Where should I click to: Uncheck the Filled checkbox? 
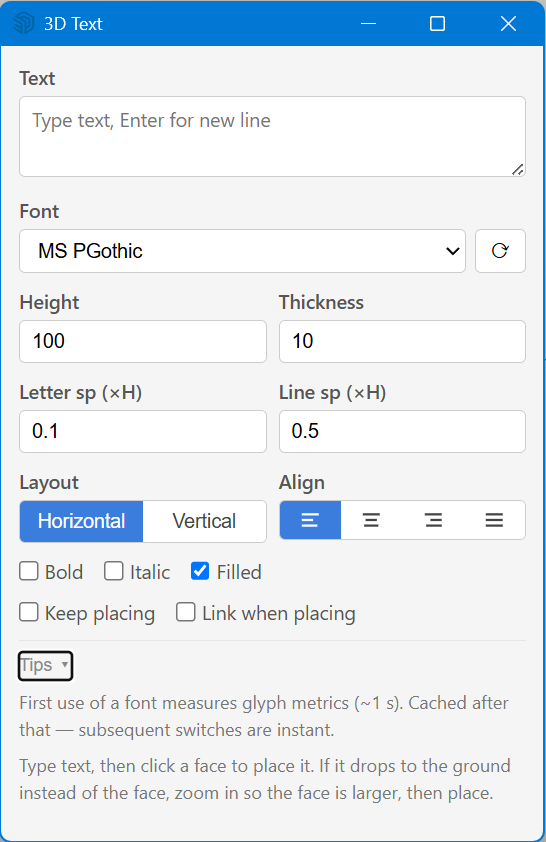point(200,571)
